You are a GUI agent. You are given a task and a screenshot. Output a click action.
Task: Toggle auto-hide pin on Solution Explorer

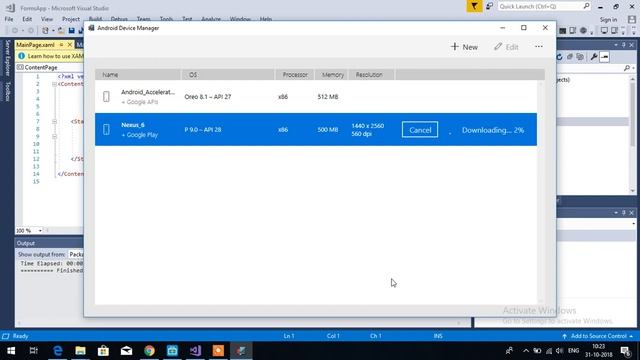point(624,45)
